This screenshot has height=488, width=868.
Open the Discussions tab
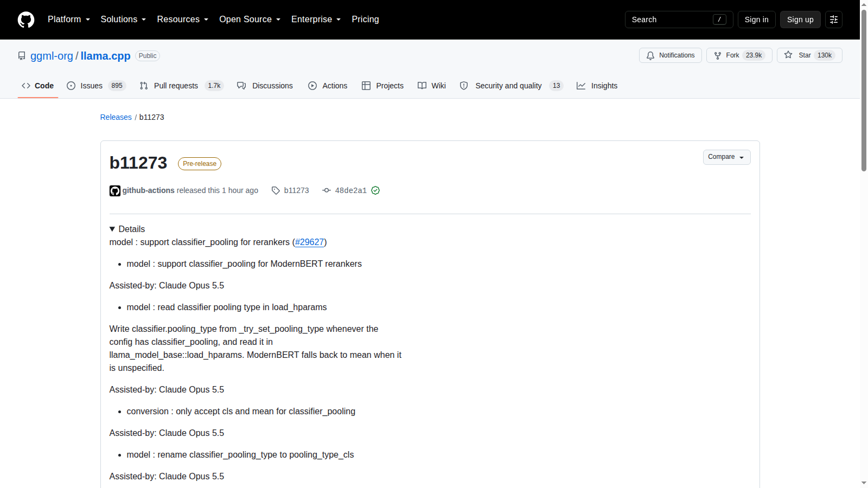point(265,86)
